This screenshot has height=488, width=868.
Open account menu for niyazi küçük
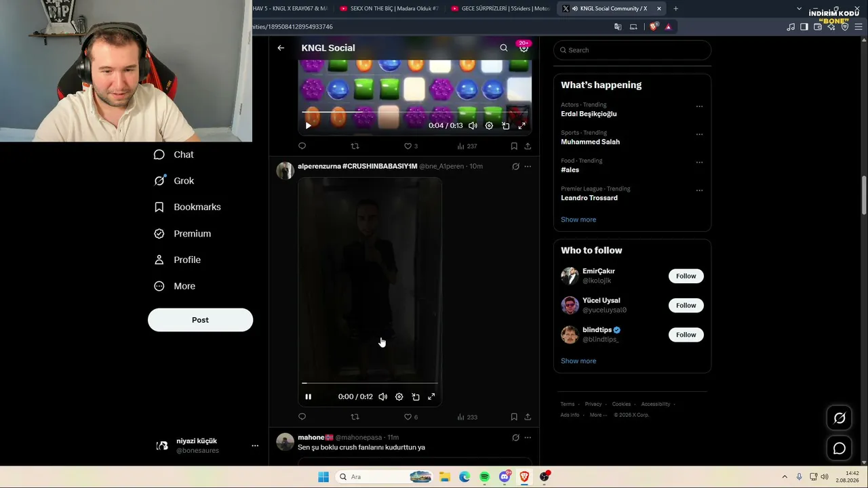255,445
